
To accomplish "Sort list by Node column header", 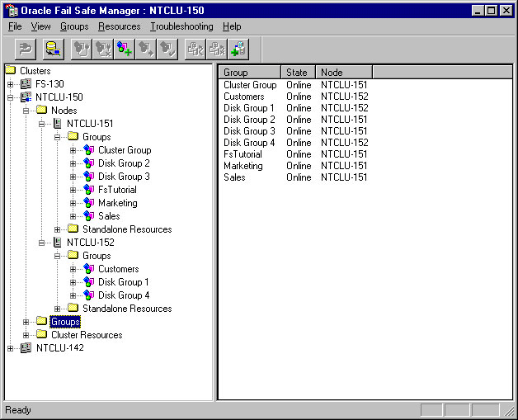I will 344,73.
